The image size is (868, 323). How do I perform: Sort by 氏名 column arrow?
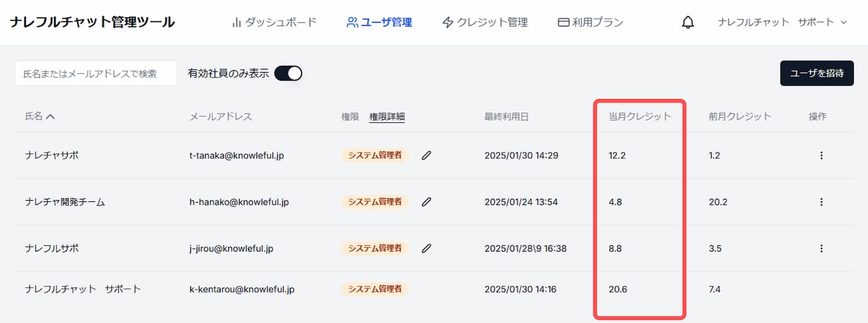[51, 116]
